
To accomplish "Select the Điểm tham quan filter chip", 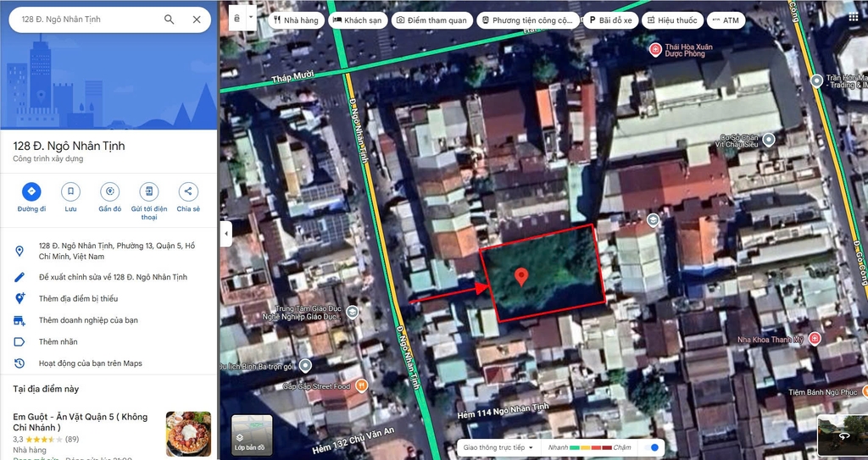I will (431, 20).
